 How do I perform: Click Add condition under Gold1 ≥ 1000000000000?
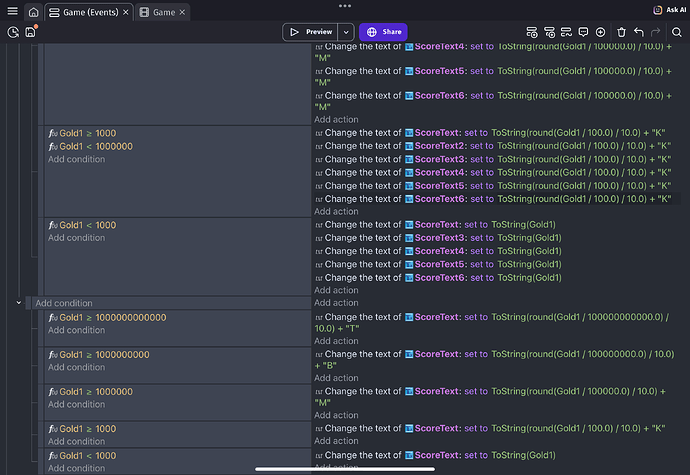pos(76,330)
